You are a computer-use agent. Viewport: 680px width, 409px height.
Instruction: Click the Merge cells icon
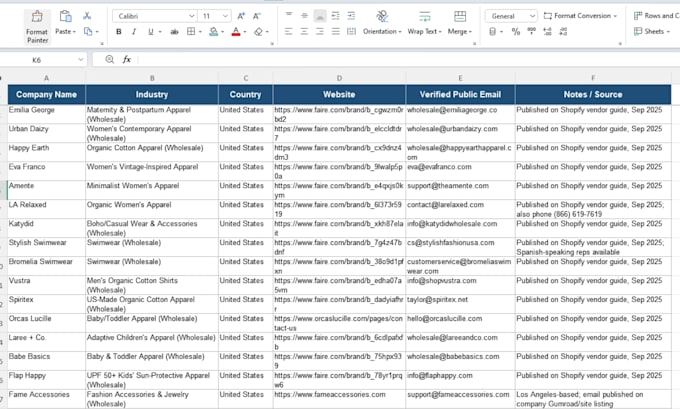pos(460,16)
